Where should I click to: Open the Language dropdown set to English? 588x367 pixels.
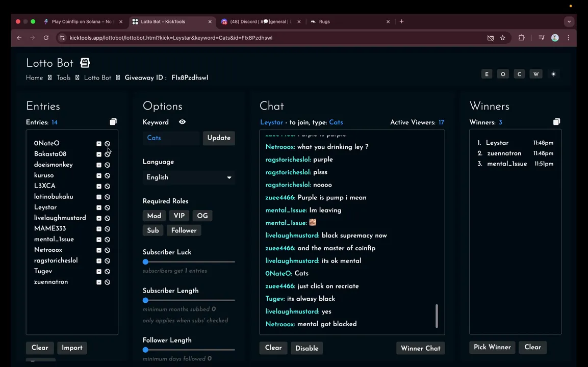189,177
